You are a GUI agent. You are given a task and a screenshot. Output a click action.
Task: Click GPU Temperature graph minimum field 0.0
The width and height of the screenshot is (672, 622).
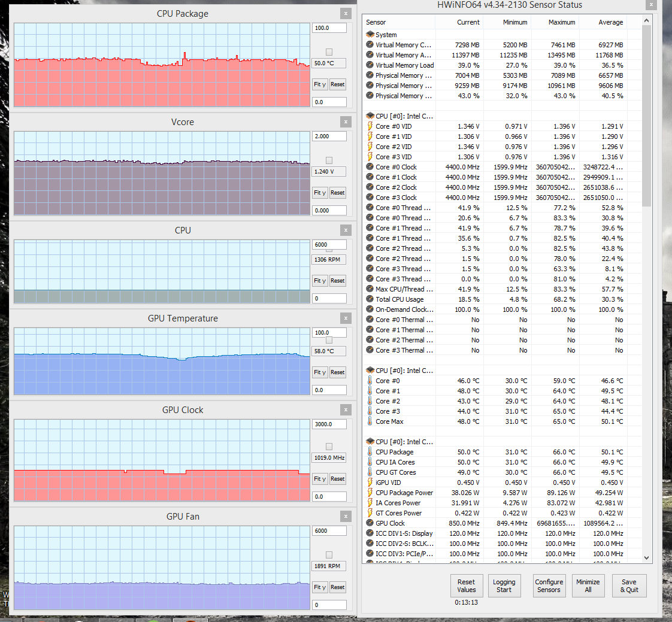click(329, 390)
